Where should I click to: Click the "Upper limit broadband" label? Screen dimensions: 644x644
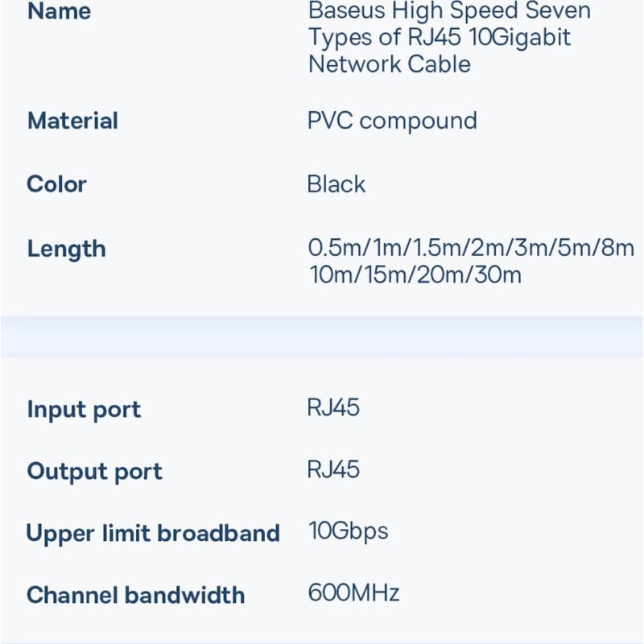pyautogui.click(x=153, y=533)
